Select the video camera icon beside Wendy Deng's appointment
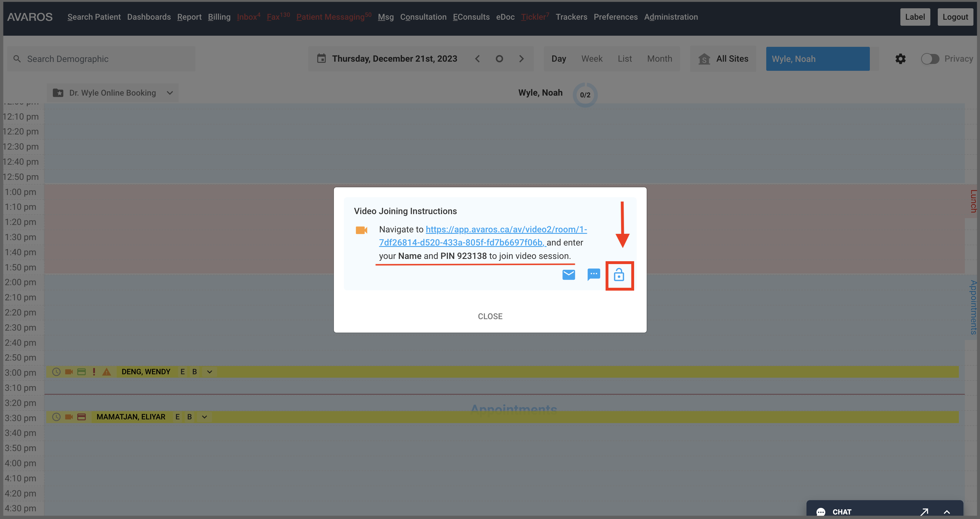This screenshot has height=519, width=980. [69, 372]
